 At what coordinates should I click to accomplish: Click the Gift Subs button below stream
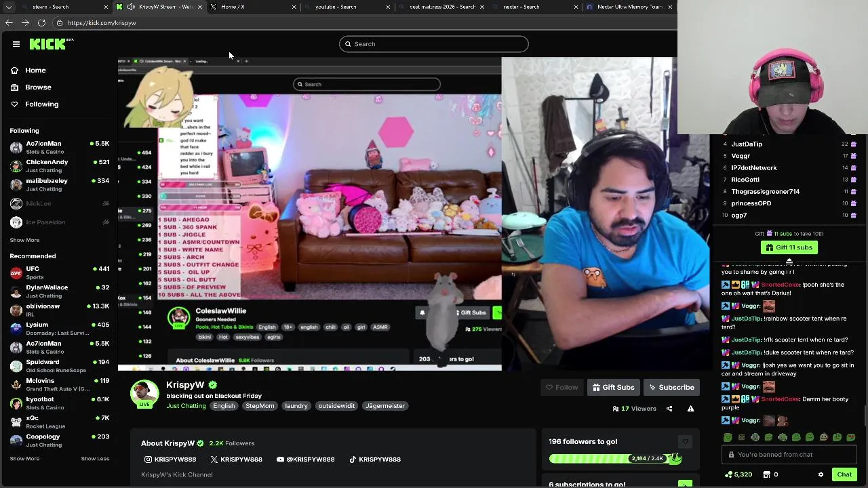[614, 388]
